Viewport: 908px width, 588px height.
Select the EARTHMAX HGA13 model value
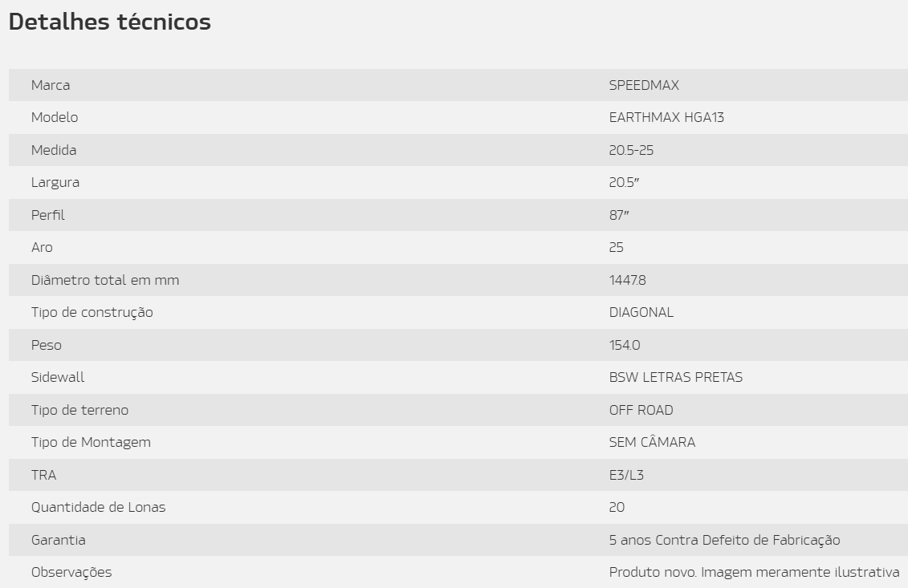[666, 117]
